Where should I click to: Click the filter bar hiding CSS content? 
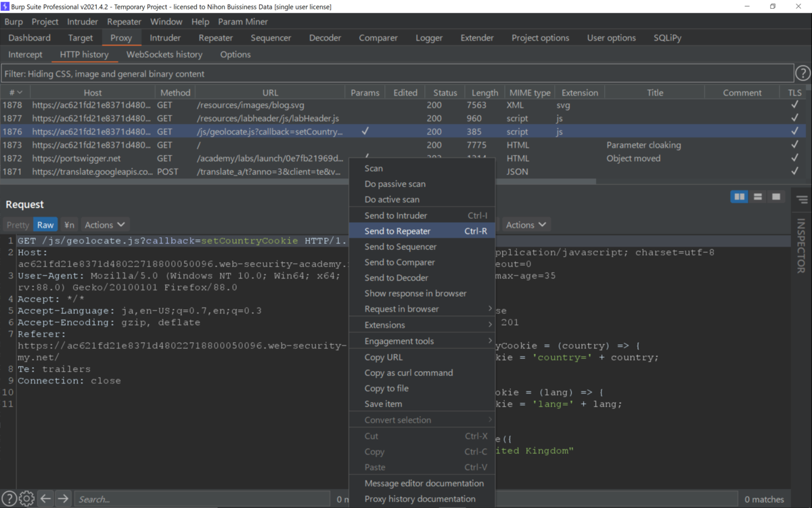coord(397,74)
